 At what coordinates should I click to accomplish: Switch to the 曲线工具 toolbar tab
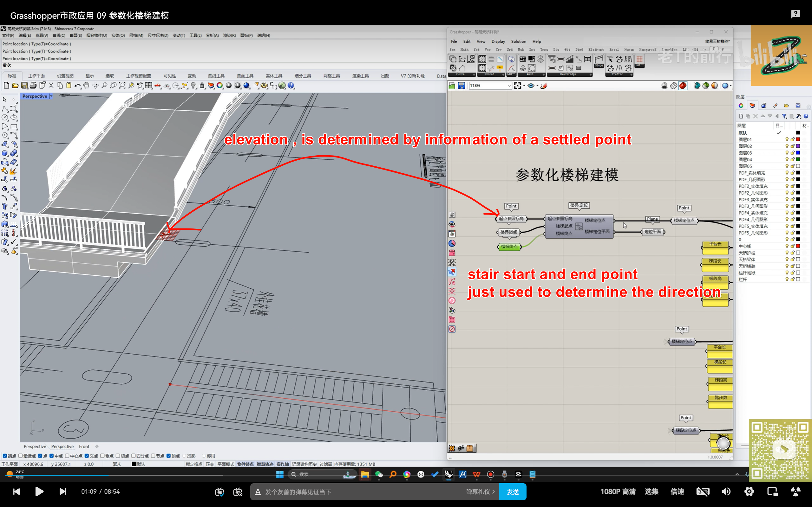click(x=216, y=76)
